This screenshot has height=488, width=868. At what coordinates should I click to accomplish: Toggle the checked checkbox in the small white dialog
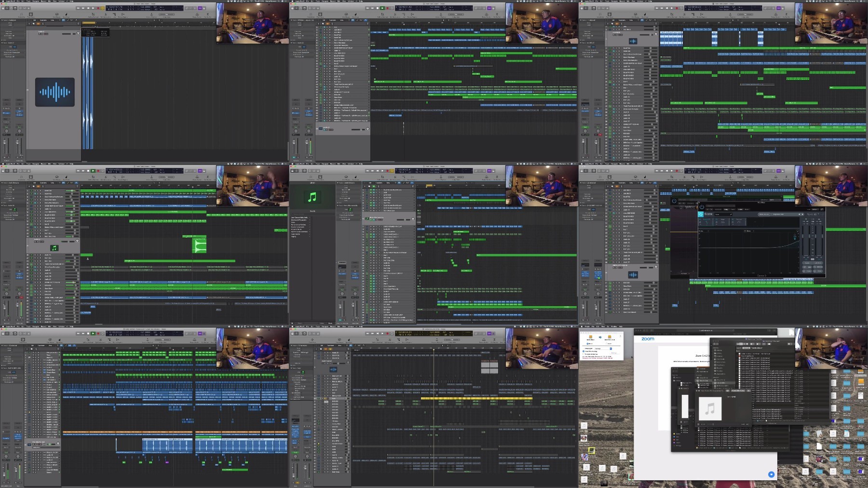tap(583, 351)
